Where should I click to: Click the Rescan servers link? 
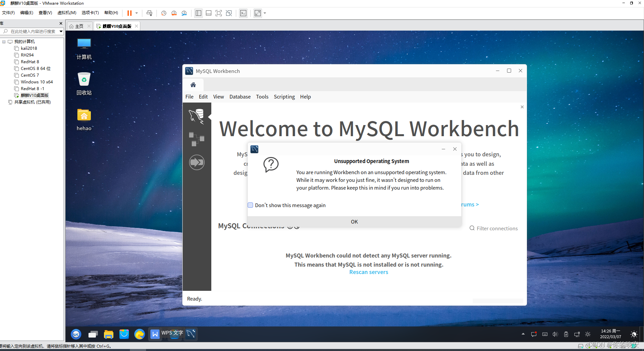(x=369, y=272)
